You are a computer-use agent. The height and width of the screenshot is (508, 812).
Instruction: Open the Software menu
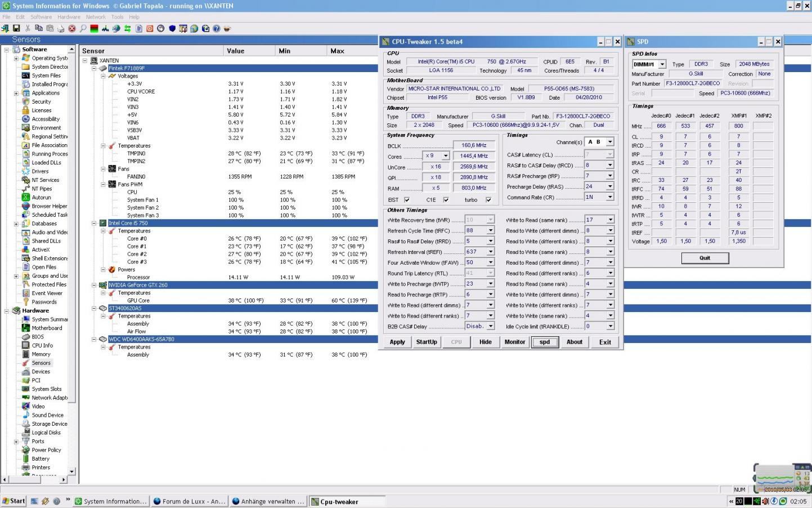pyautogui.click(x=41, y=17)
